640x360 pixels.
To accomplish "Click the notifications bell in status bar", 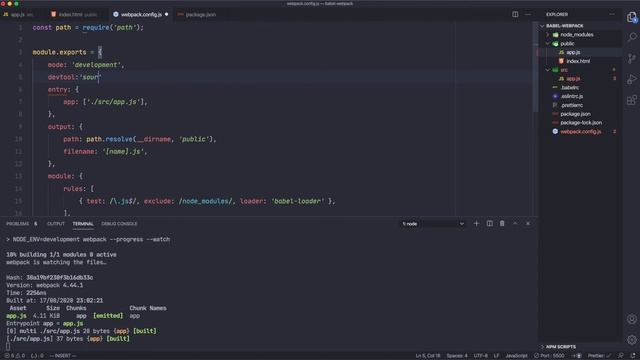I will pyautogui.click(x=633, y=356).
